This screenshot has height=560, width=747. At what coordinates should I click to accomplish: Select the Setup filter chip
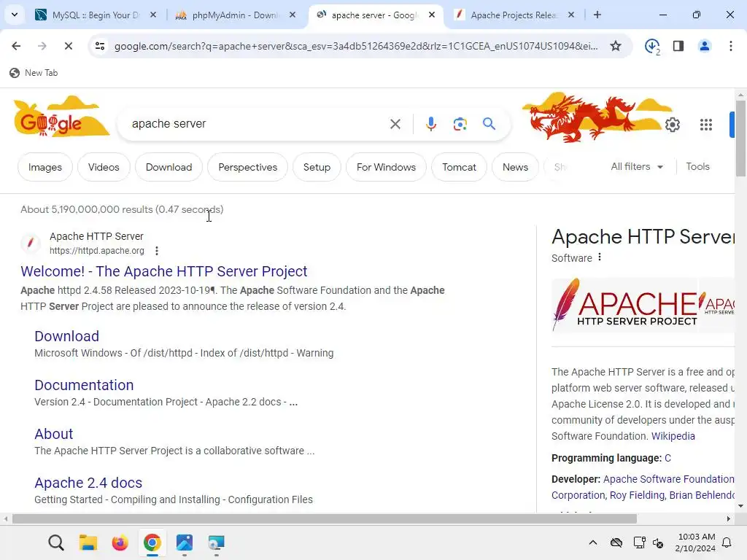pos(317,167)
